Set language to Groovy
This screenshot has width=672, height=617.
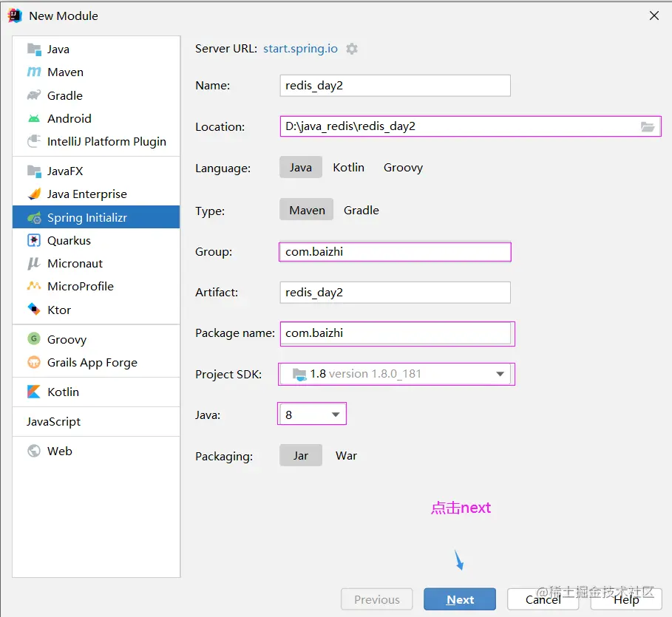pyautogui.click(x=403, y=168)
